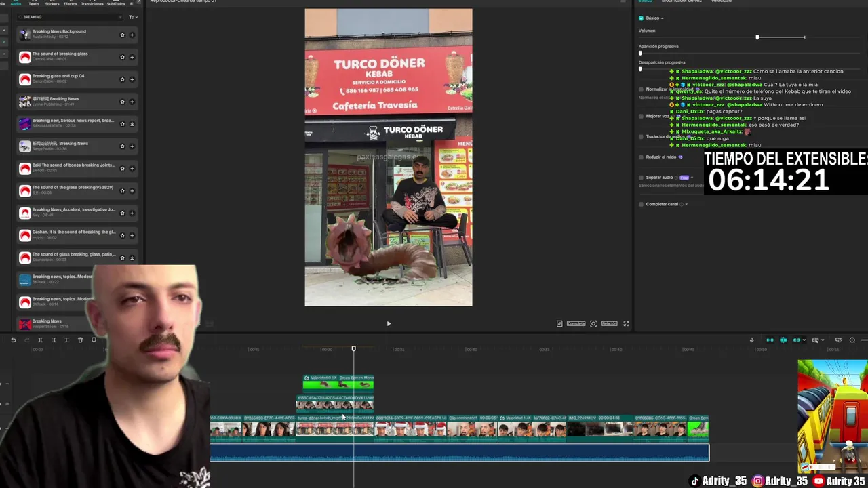Open the Audio tab

pyautogui.click(x=16, y=3)
